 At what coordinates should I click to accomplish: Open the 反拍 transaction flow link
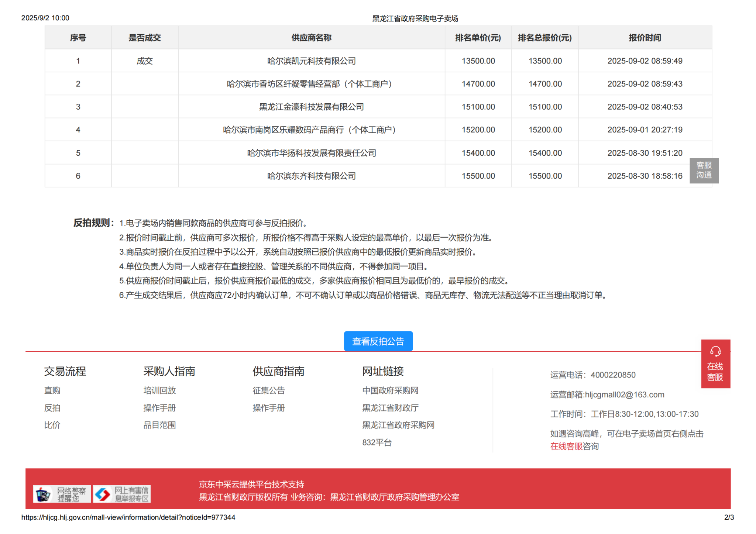52,408
